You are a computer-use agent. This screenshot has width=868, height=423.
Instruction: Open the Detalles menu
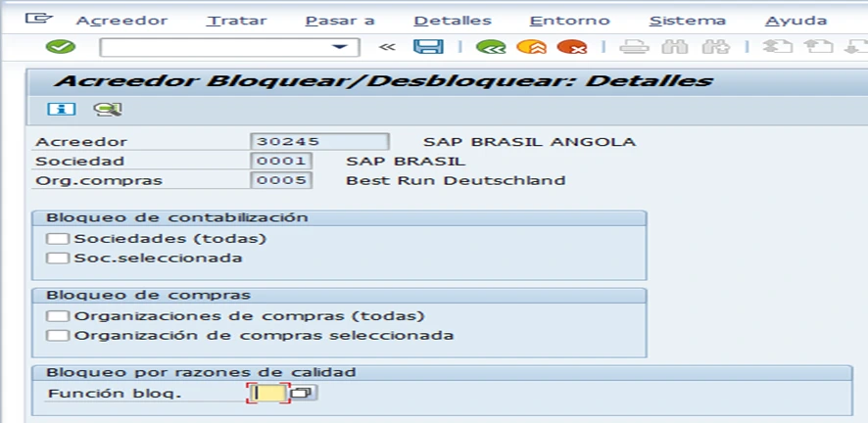pyautogui.click(x=453, y=21)
